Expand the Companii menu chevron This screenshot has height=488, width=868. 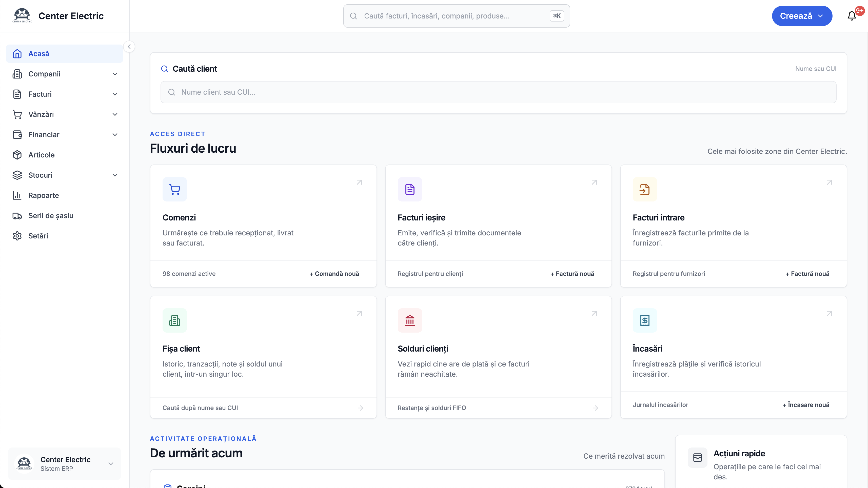(115, 74)
